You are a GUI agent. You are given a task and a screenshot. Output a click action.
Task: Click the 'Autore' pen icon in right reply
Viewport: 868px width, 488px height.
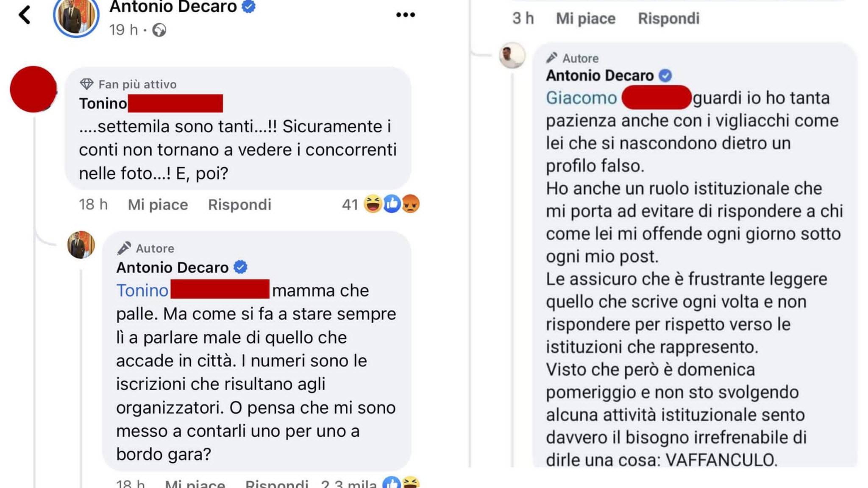click(551, 58)
